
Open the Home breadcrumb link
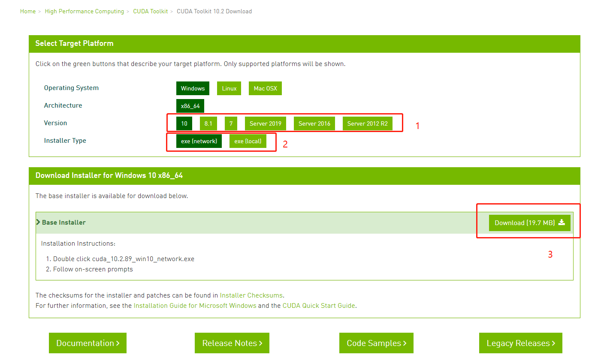click(28, 12)
